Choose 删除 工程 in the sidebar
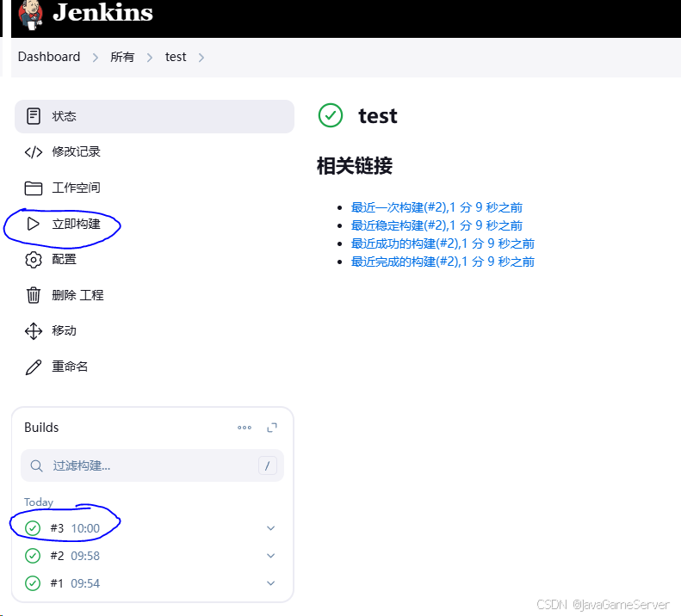Image resolution: width=681 pixels, height=616 pixels. (77, 295)
